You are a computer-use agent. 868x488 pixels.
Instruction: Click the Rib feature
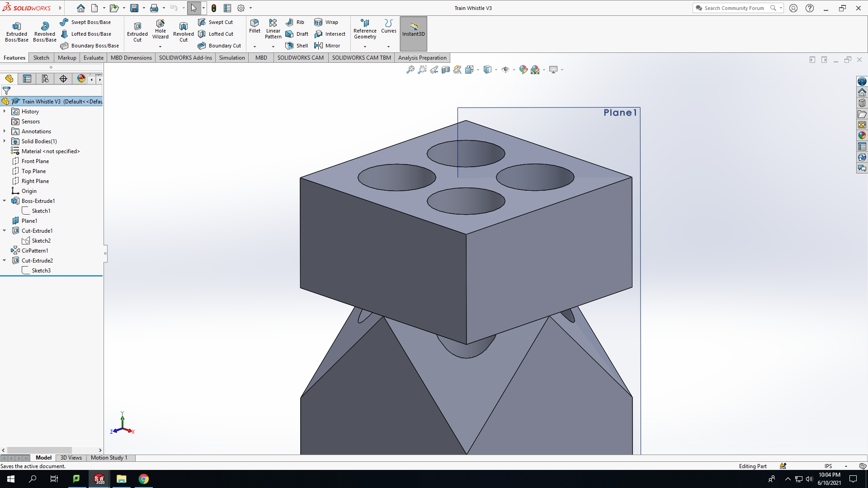click(295, 22)
